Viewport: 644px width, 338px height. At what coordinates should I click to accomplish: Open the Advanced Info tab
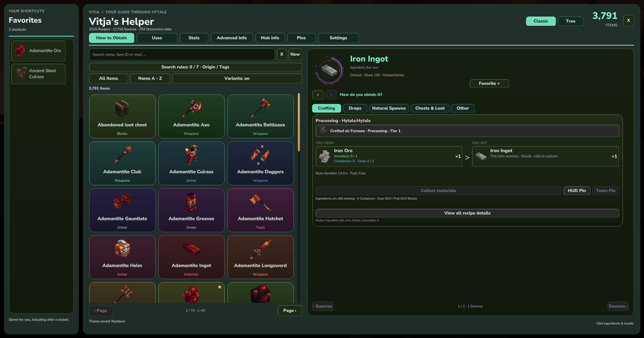(232, 38)
